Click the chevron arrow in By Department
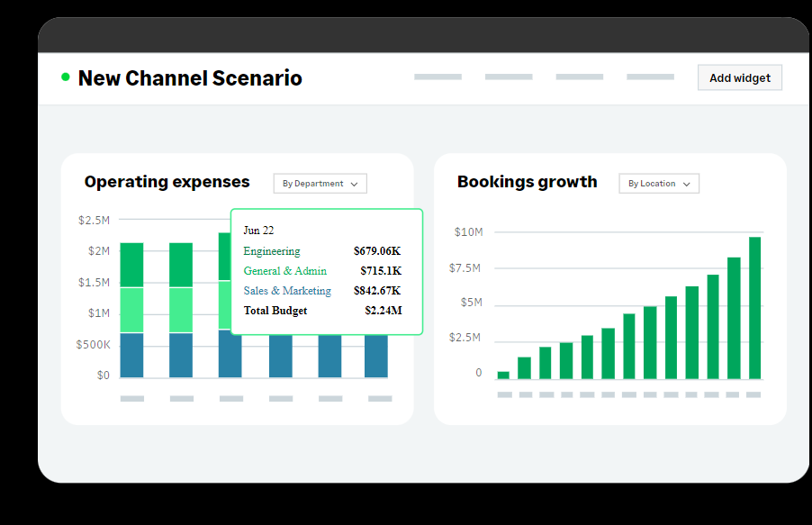The height and width of the screenshot is (525, 812). click(x=354, y=184)
